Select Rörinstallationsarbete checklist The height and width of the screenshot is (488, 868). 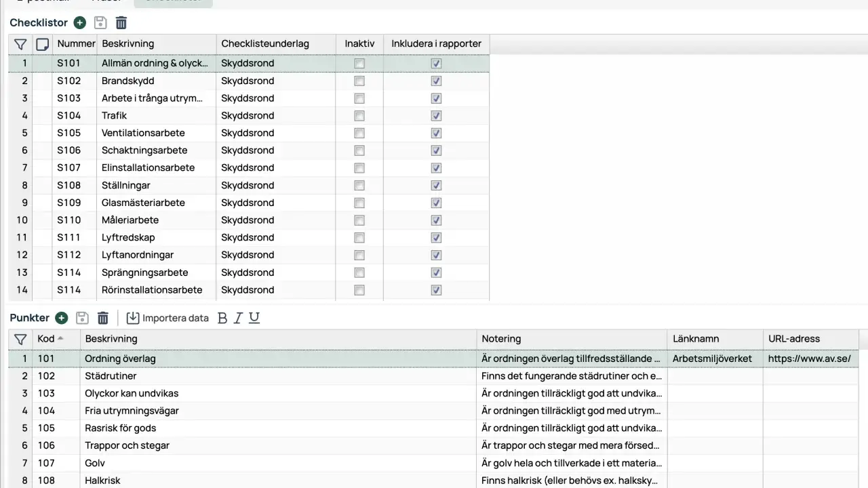tap(249, 290)
